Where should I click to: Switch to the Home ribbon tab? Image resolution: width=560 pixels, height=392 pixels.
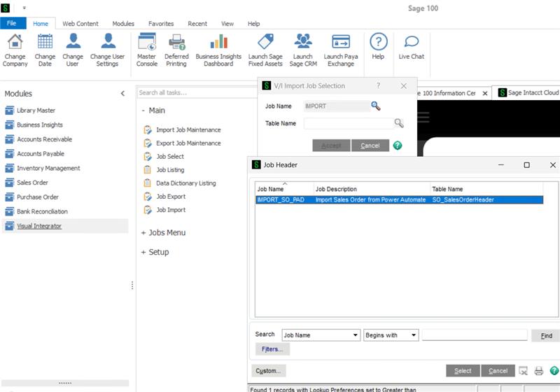[41, 24]
